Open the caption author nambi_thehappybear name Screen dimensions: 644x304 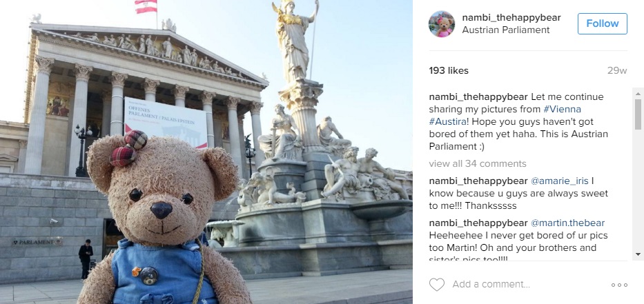478,97
